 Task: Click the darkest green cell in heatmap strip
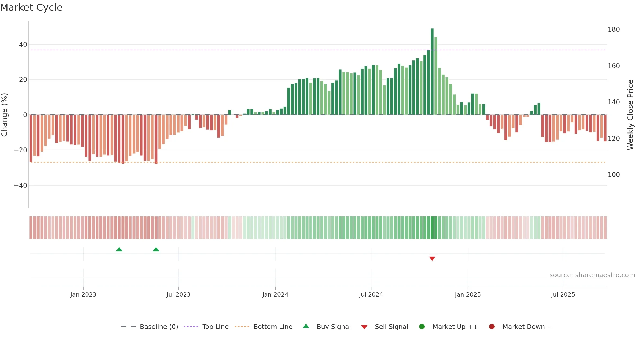point(432,228)
